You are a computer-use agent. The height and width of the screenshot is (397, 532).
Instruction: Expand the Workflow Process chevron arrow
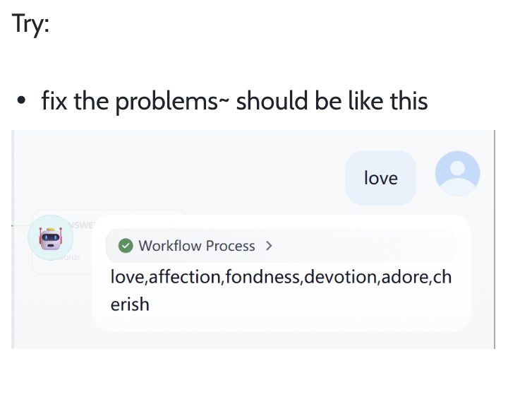(x=268, y=246)
